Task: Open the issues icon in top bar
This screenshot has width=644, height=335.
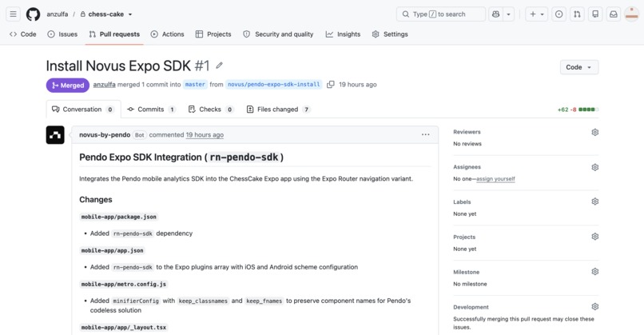Action: (559, 14)
